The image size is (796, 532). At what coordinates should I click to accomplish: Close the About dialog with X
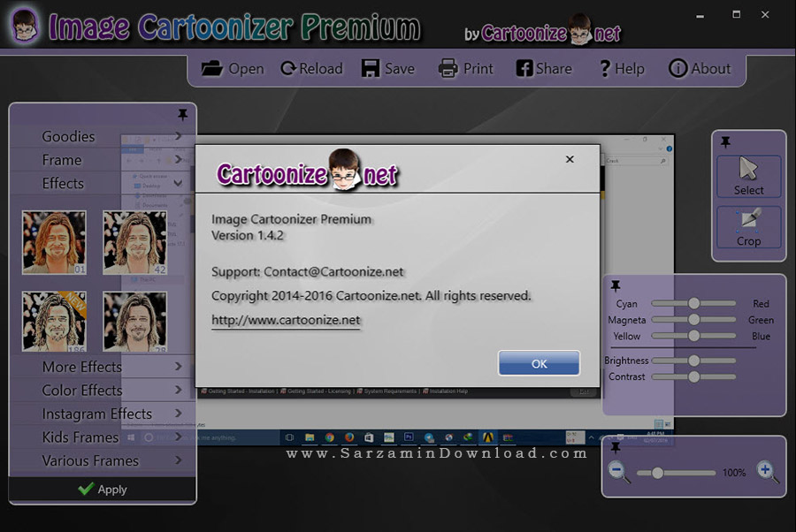pyautogui.click(x=570, y=159)
